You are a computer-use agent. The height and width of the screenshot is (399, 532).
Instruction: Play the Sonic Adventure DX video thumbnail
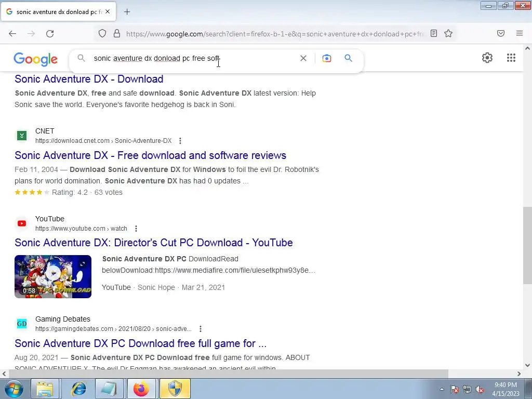53,276
